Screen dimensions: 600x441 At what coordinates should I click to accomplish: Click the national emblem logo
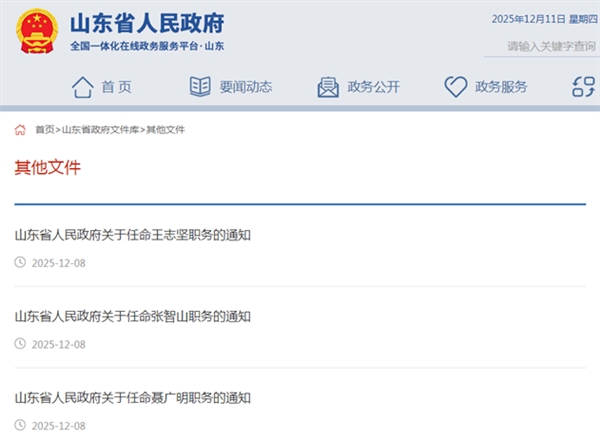(37, 31)
